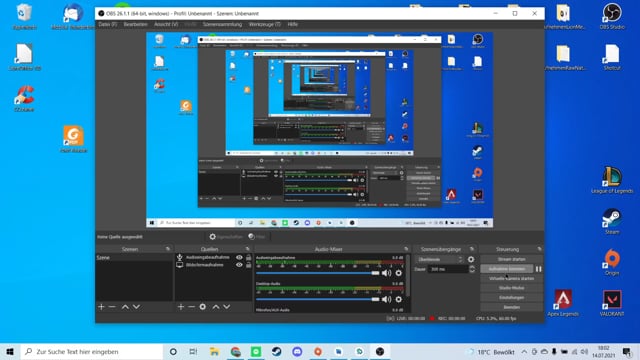The image size is (640, 360).
Task: Open the Szenensammlung menu
Action: (x=222, y=24)
